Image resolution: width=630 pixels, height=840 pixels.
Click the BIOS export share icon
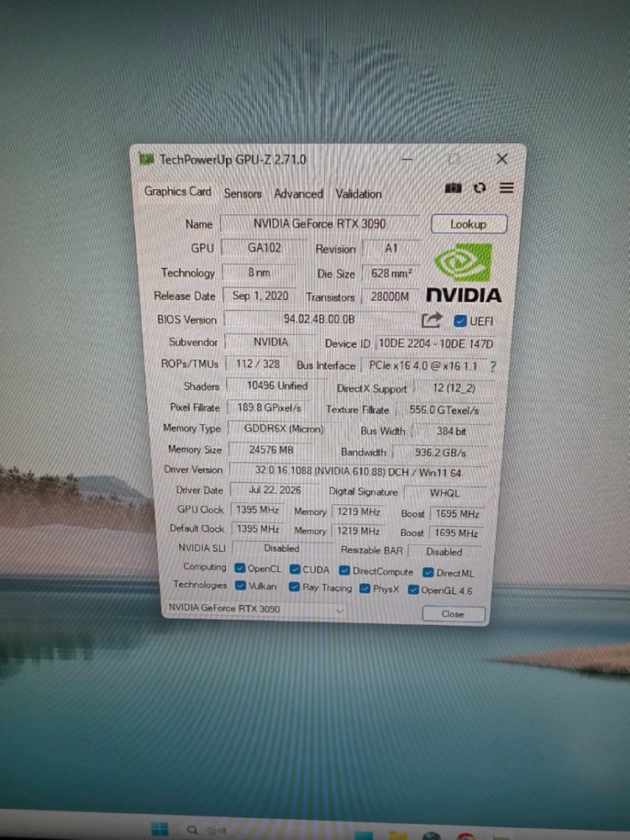431,320
